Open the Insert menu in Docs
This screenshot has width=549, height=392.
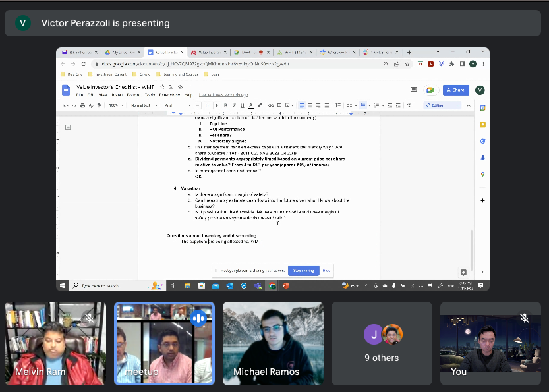coord(117,95)
